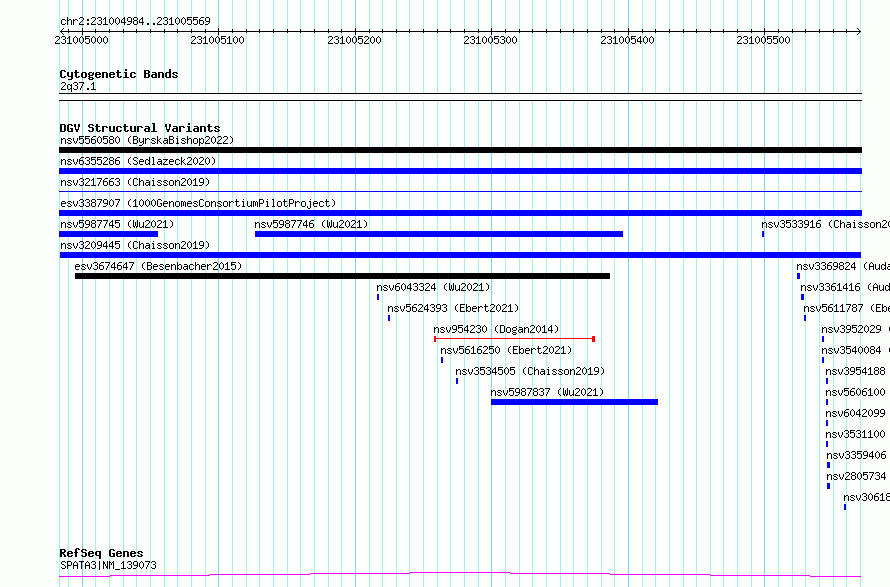Open the nsv6355286 (Sedlazeck2020) label
This screenshot has width=890, height=587.
[x=138, y=161]
